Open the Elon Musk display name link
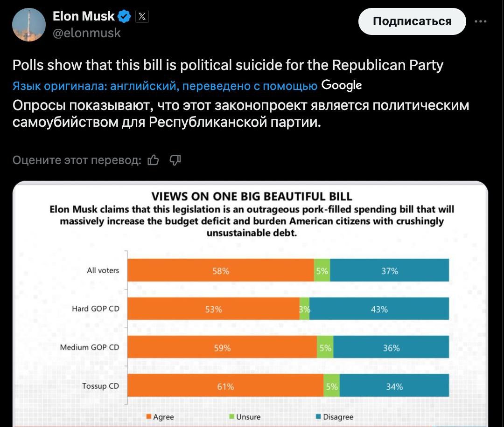 coord(84,16)
